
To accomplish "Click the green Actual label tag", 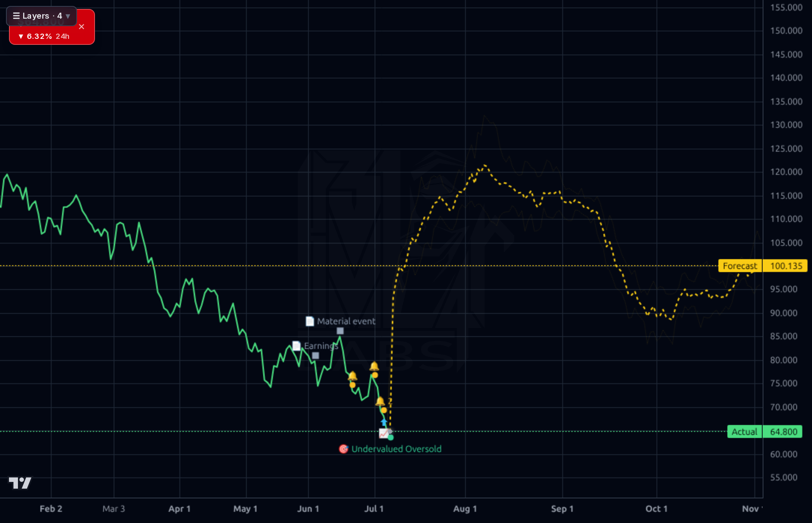I will tap(744, 432).
